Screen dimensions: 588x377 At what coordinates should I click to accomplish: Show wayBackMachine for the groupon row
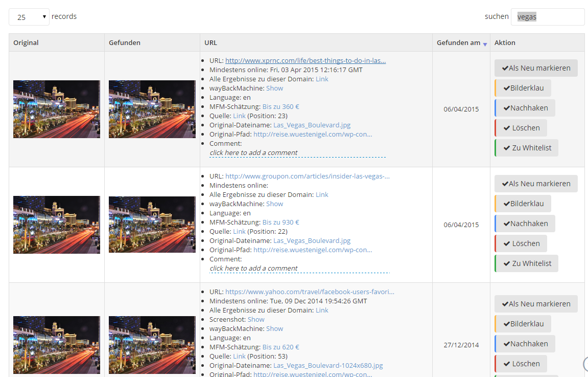point(274,204)
